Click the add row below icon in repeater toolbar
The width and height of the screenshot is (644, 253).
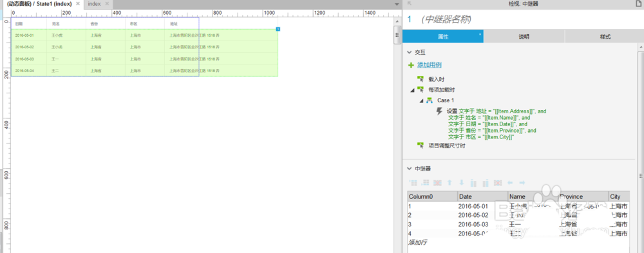(x=426, y=182)
